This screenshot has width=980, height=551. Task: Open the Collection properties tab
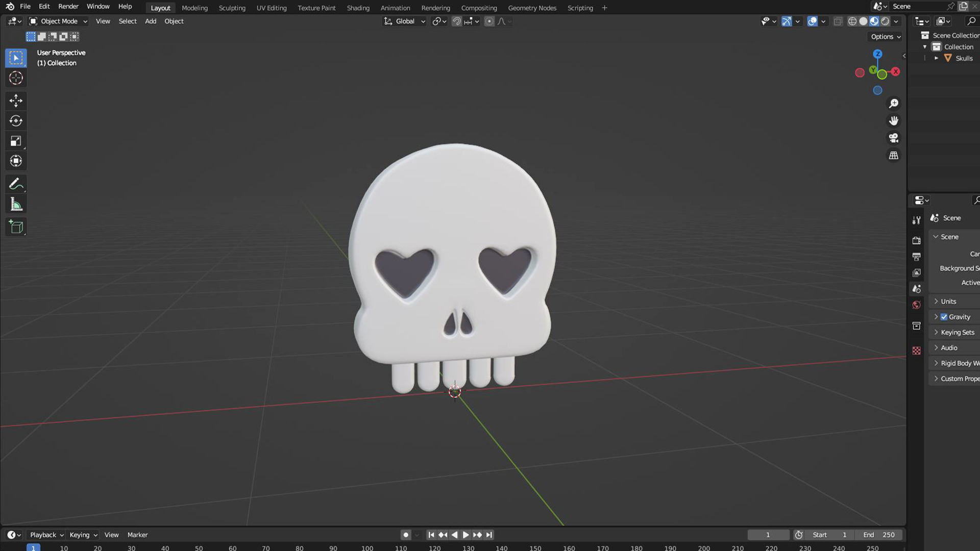917,326
